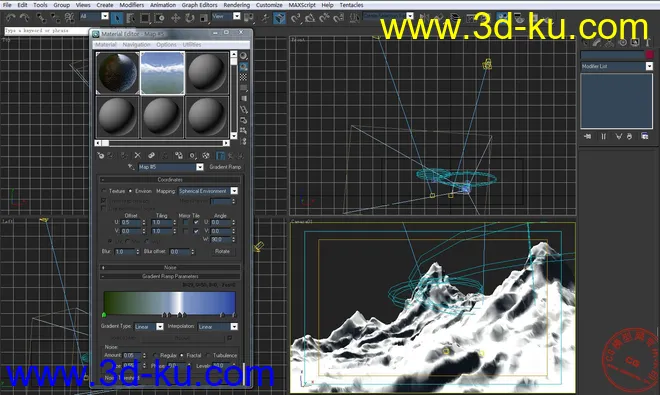Select the Texture radio button
Image resolution: width=660 pixels, height=395 pixels.
(104, 191)
